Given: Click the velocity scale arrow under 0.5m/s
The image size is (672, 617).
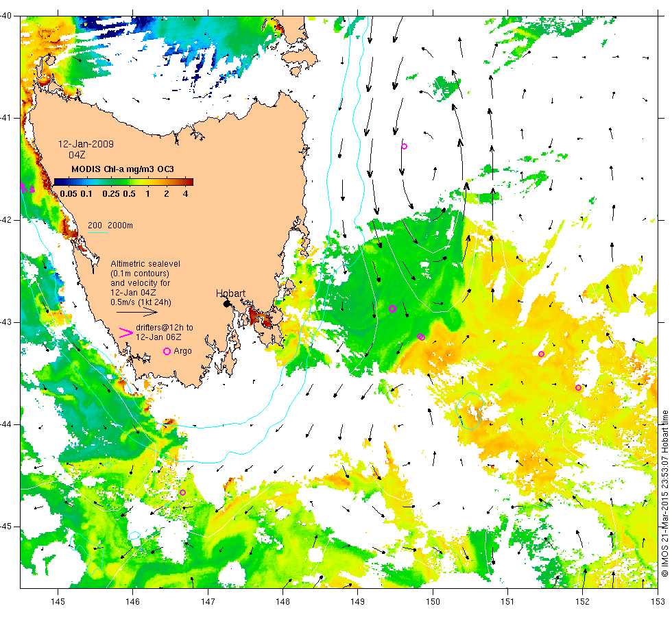Looking at the screenshot, I should tap(136, 313).
